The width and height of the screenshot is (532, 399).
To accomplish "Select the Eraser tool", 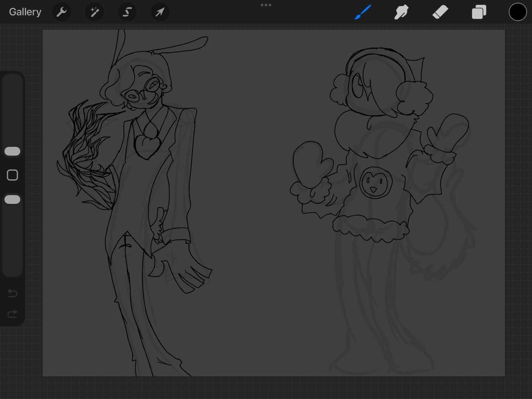I will point(440,12).
